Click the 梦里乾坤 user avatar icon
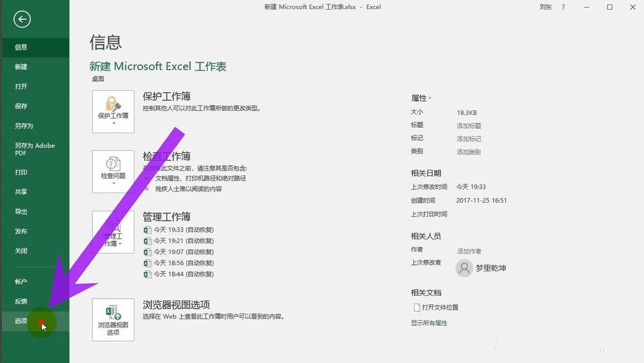The height and width of the screenshot is (363, 644). [464, 268]
